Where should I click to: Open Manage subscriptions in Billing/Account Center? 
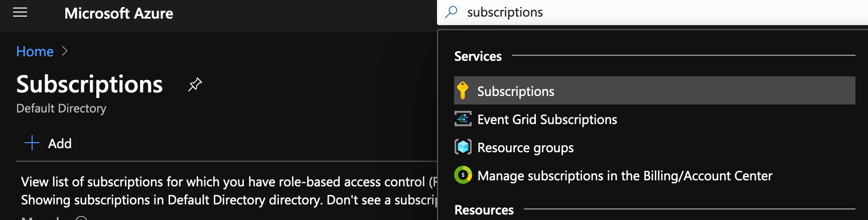pos(625,176)
